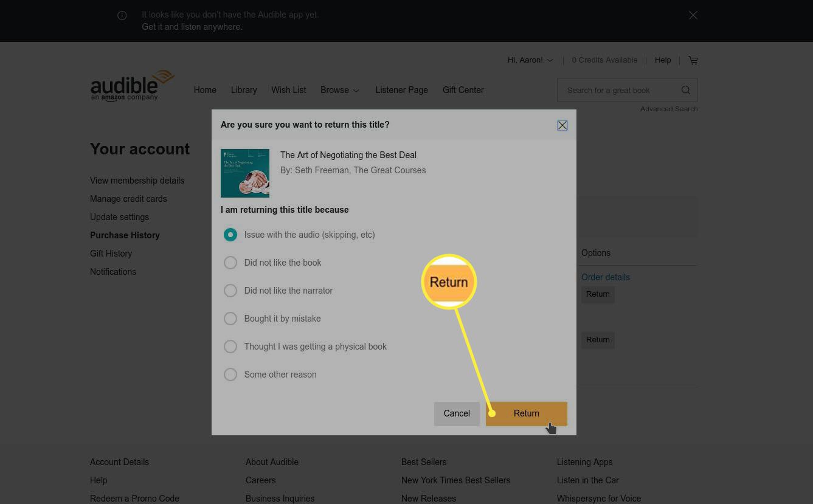Go to Gift Center

[x=463, y=90]
